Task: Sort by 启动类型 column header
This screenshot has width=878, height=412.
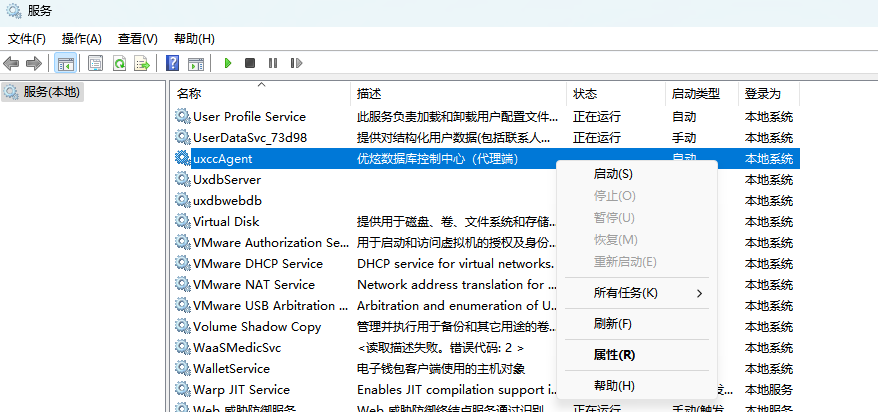Action: [x=695, y=93]
